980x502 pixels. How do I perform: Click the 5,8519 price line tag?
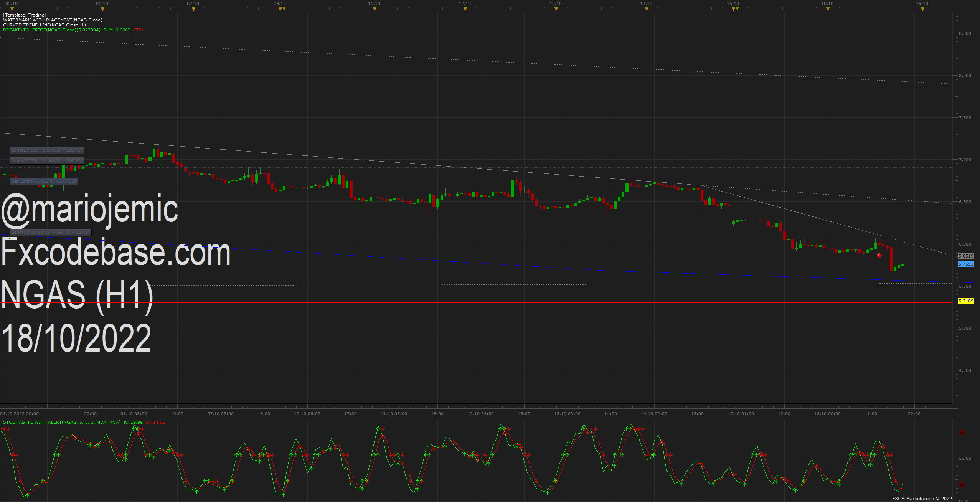click(966, 256)
